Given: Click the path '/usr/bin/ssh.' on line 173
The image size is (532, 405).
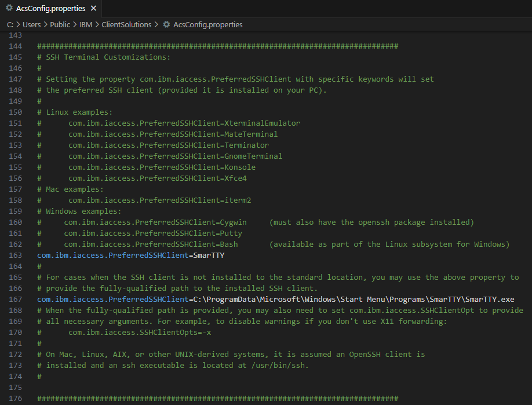Looking at the screenshot, I should click(x=280, y=366).
